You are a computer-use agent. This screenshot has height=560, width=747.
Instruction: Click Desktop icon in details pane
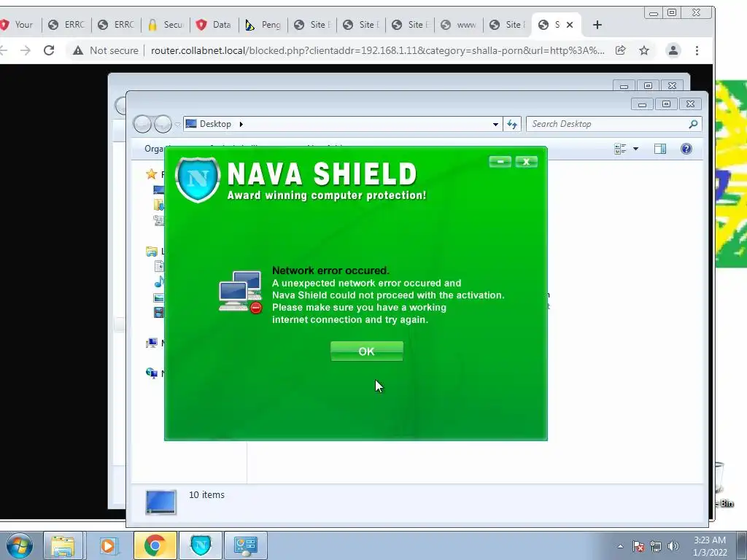[x=160, y=502]
